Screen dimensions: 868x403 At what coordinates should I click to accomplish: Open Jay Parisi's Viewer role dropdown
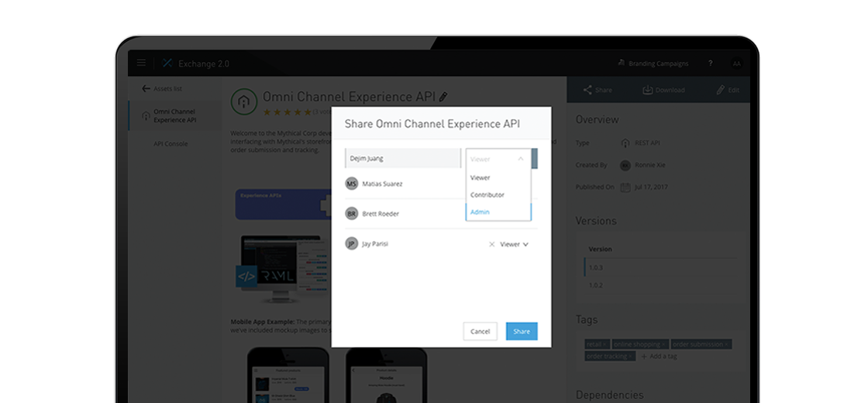coord(515,244)
